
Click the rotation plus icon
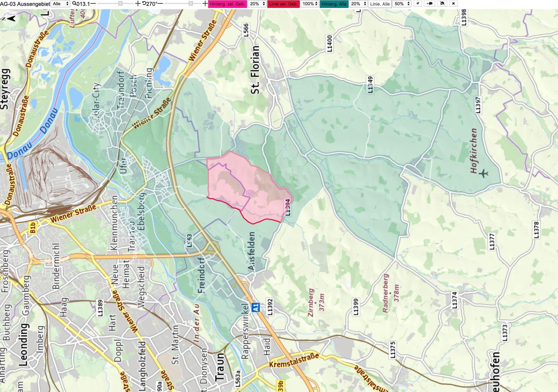pos(205,4)
